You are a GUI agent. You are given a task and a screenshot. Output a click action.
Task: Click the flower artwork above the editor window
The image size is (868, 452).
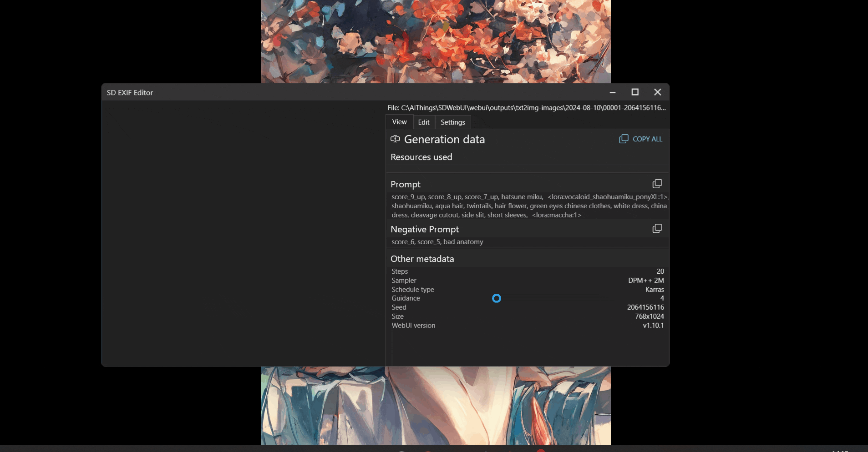[436, 41]
